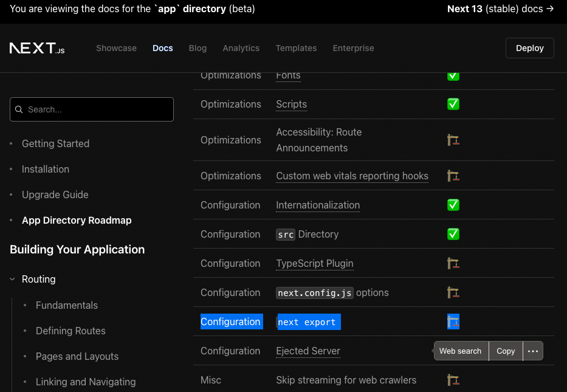Open Templates in the top navigation
This screenshot has width=567, height=392.
point(296,48)
